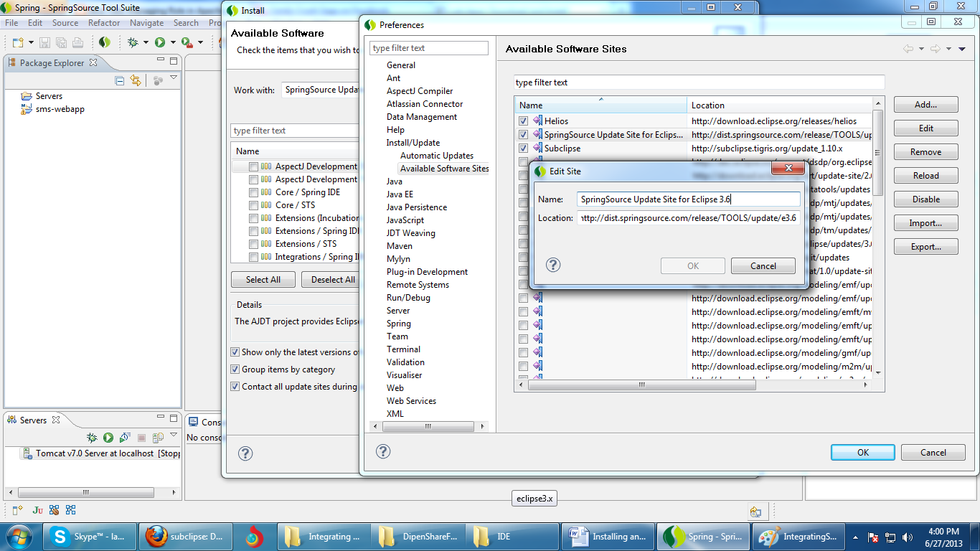Viewport: 980px width, 551px height.
Task: Click the Windows Start button
Action: (20, 537)
